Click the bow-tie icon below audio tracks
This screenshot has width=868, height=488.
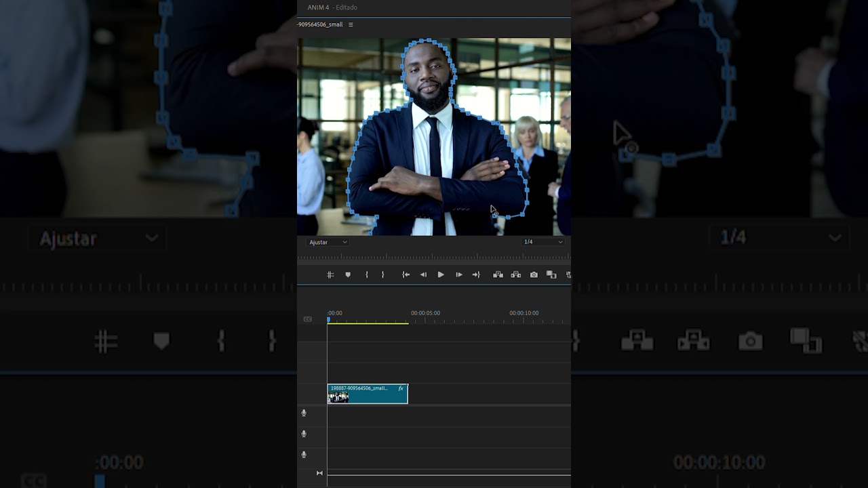319,473
